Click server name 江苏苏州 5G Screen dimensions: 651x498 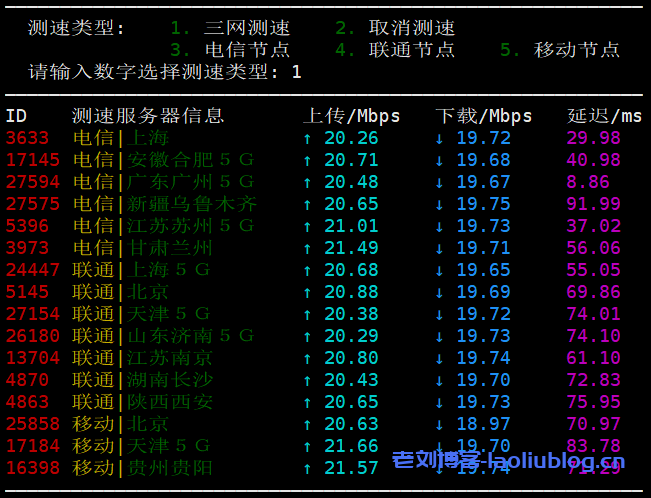191,226
